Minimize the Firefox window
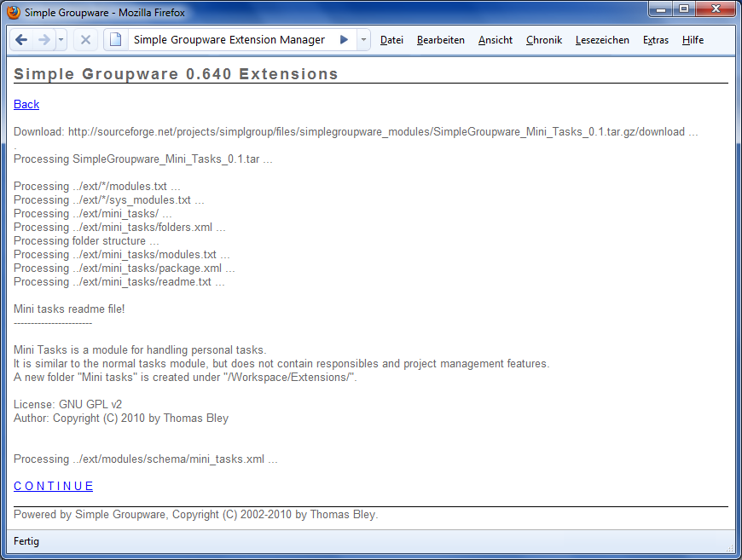The image size is (742, 560). tap(661, 9)
